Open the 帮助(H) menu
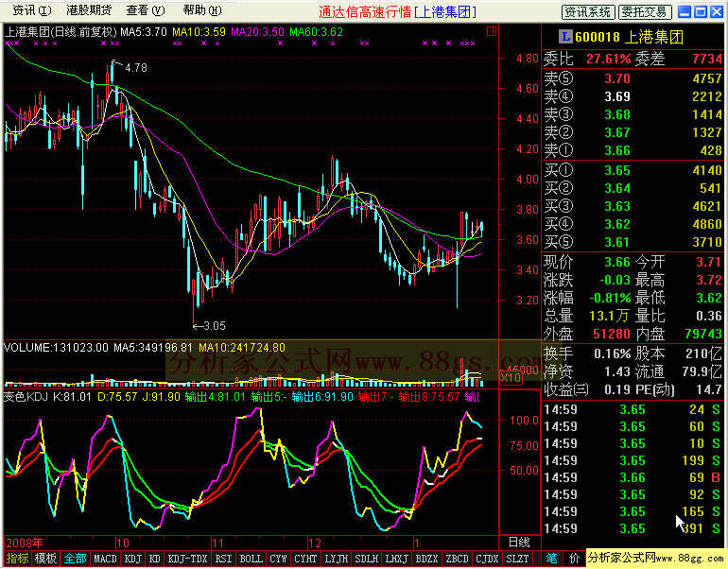 (x=202, y=10)
